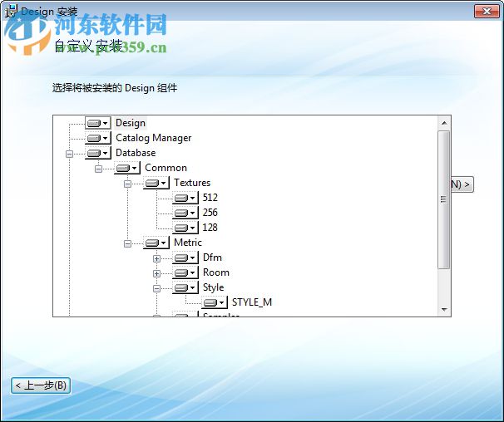Open the Design feature install dropdown icon

(97, 123)
